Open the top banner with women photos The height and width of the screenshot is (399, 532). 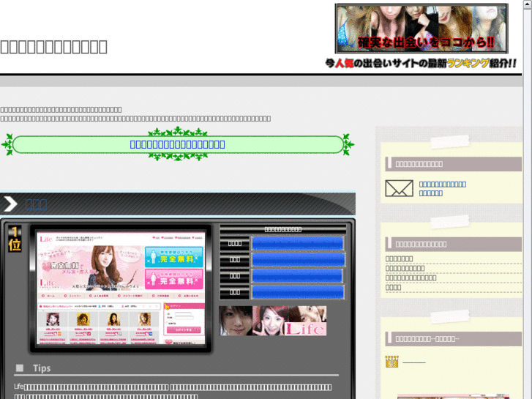click(x=422, y=29)
